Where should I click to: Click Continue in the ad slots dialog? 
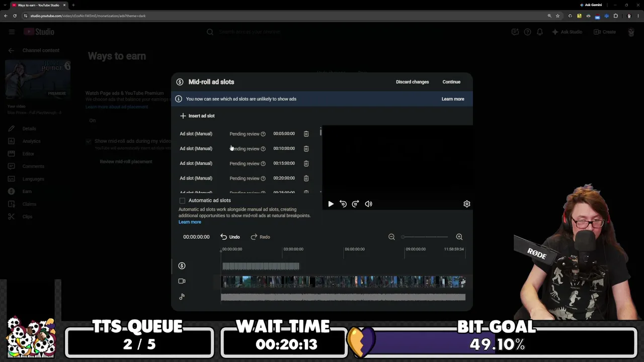coord(451,82)
